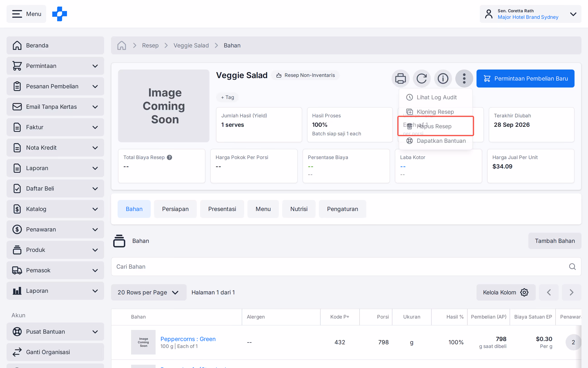Open the user account dropdown
588x368 pixels.
(x=530, y=14)
